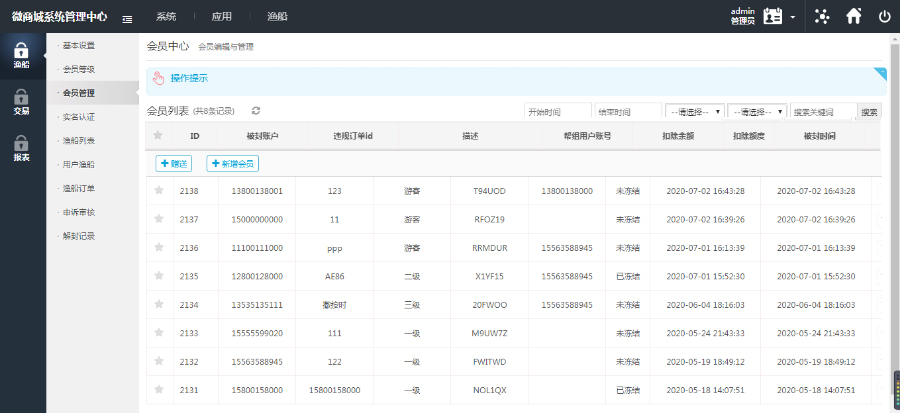Expand the admin account dropdown arrow
Image resolution: width=900 pixels, height=413 pixels.
(x=793, y=17)
